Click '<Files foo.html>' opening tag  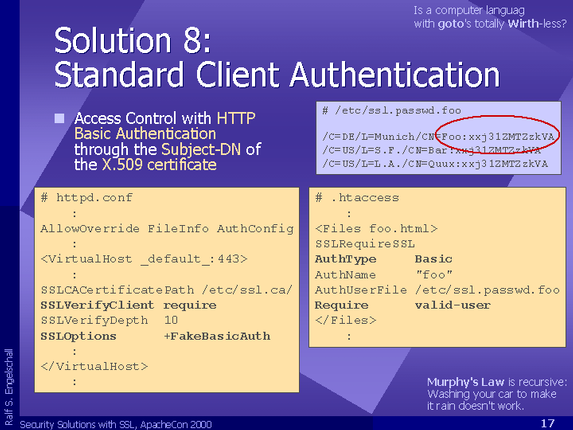376,229
